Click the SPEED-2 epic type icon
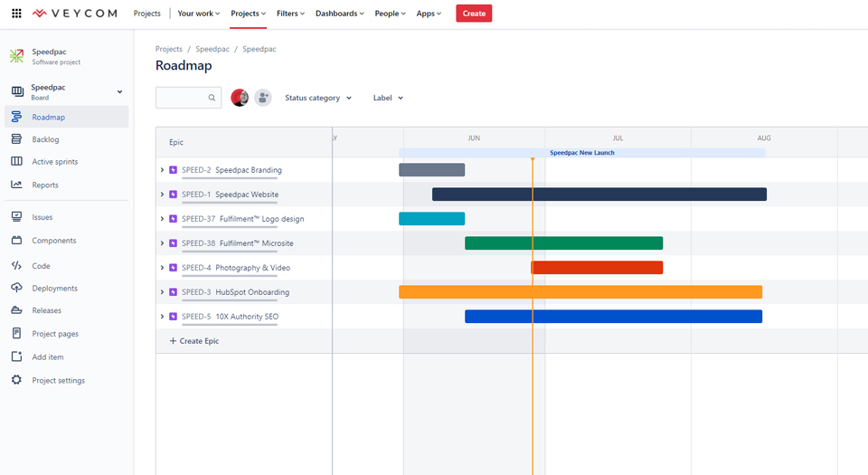Screen dimensions: 868x475 click(173, 170)
